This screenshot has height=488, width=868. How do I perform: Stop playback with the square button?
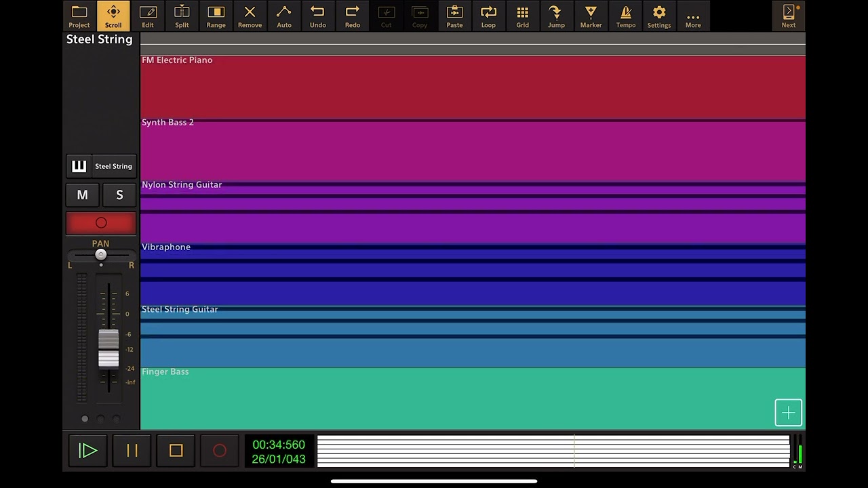(176, 451)
